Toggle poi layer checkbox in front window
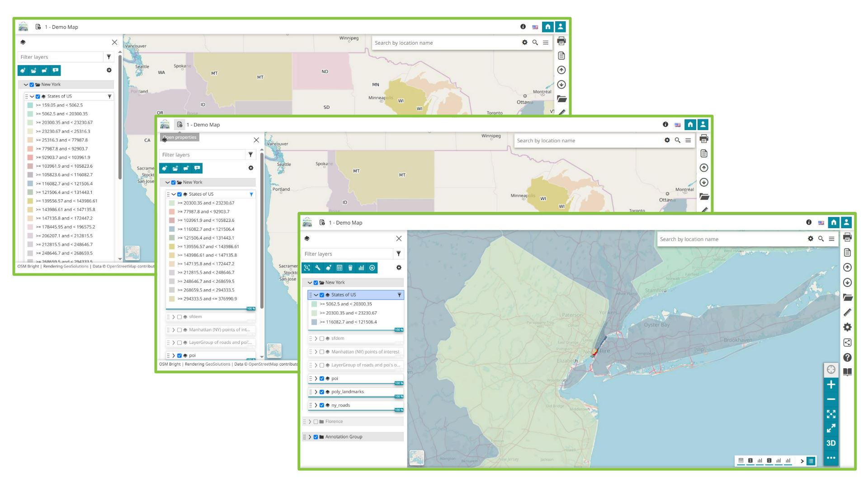Screen dimensions: 868x488 tap(322, 379)
